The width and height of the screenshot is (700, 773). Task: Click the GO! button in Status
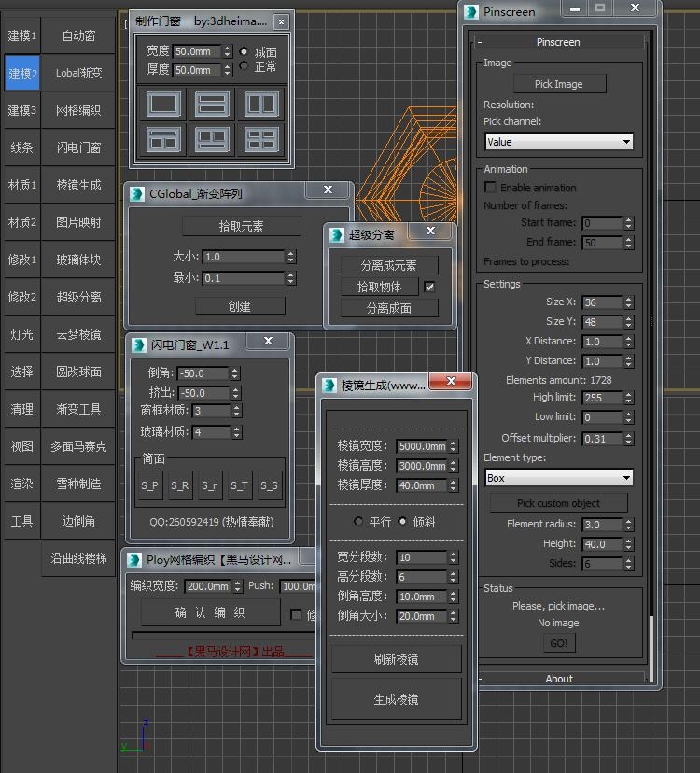click(559, 643)
